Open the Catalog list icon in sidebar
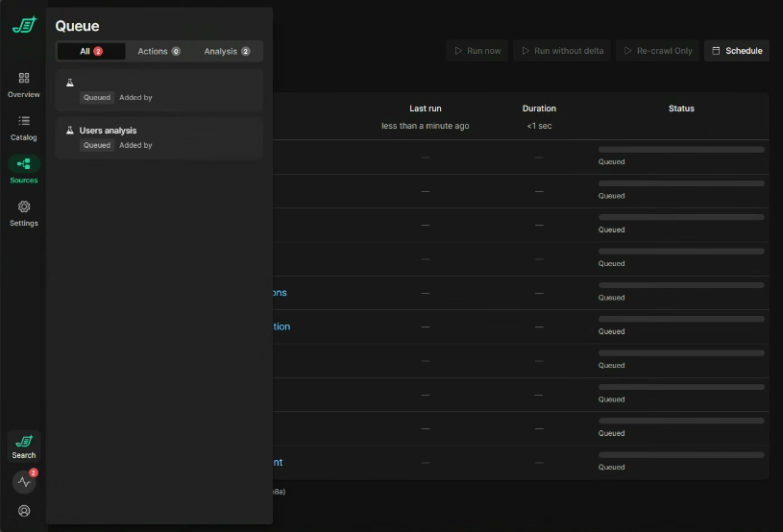Screen dimensions: 783x532 (x=24, y=121)
